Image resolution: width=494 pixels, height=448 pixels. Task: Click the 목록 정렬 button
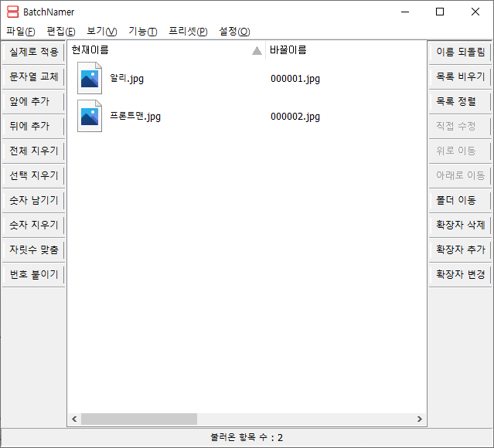[x=460, y=101]
